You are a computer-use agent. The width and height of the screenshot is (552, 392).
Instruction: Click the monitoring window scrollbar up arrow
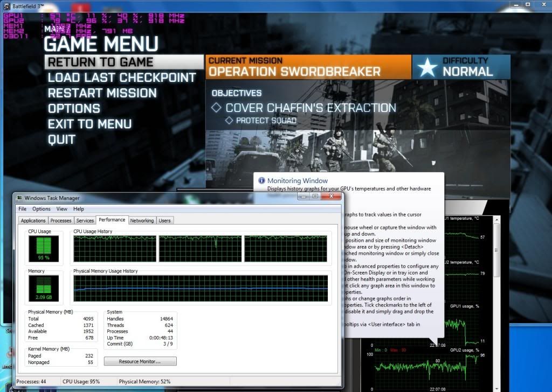[496, 220]
